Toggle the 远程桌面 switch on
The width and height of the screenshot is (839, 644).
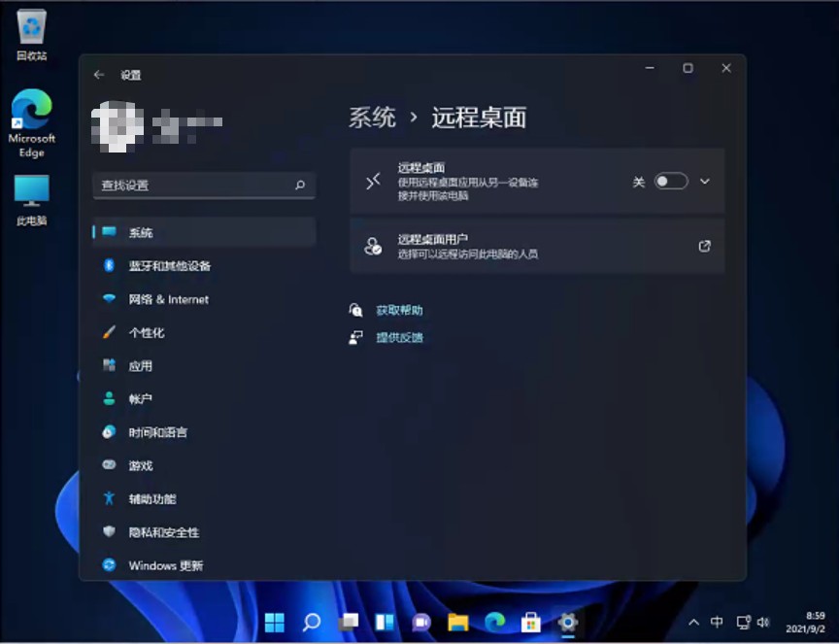tap(671, 182)
